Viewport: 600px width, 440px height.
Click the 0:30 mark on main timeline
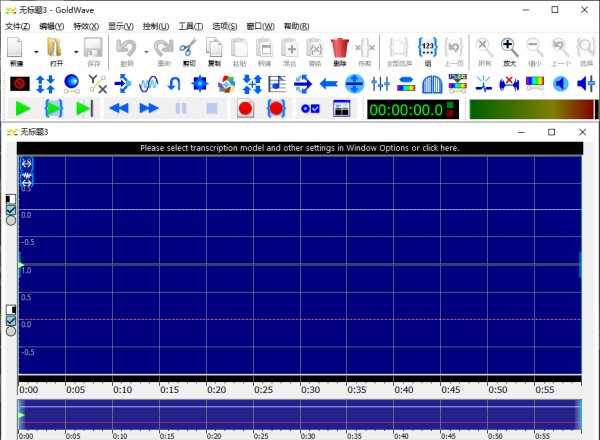tap(310, 390)
